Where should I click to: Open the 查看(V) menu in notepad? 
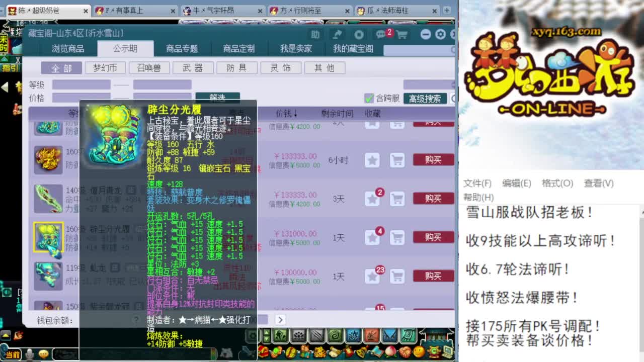point(599,184)
